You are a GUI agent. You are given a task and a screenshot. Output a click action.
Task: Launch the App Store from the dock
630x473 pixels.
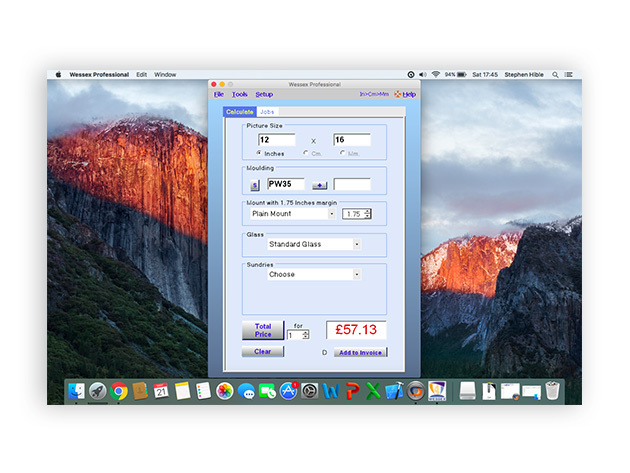coord(289,391)
